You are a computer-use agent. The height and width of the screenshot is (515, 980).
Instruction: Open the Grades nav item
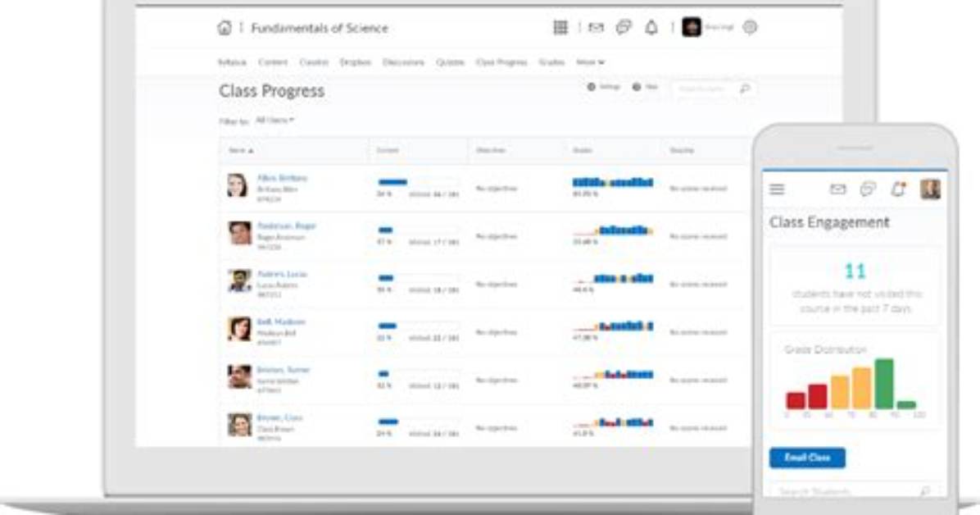(551, 62)
